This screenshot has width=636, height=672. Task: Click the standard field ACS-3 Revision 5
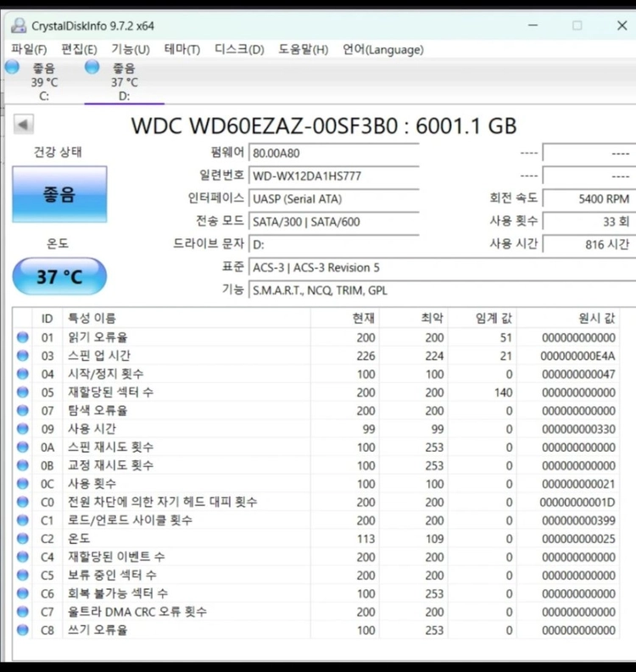(442, 268)
